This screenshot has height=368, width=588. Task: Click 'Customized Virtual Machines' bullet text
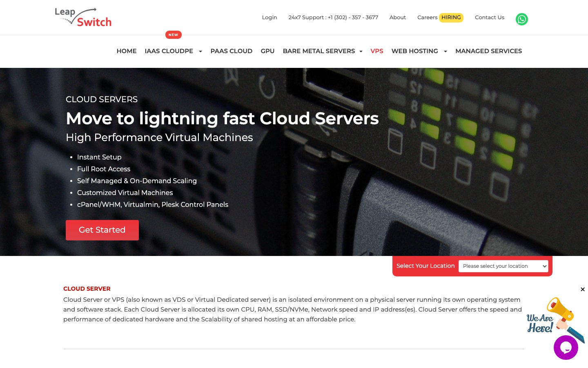(x=125, y=193)
